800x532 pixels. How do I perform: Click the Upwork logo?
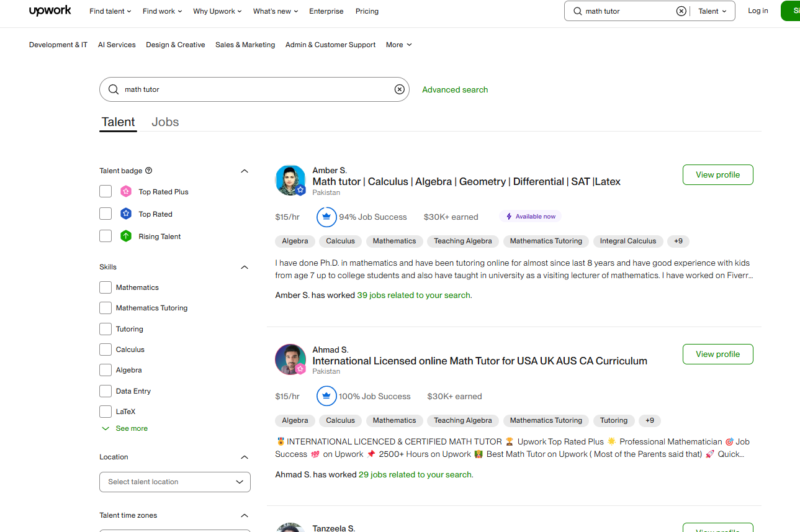click(50, 11)
